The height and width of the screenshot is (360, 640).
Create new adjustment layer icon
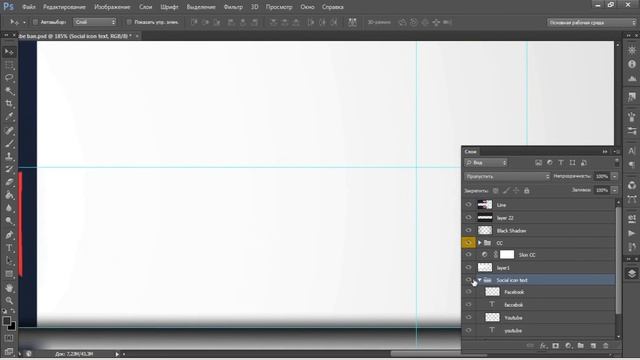568,346
